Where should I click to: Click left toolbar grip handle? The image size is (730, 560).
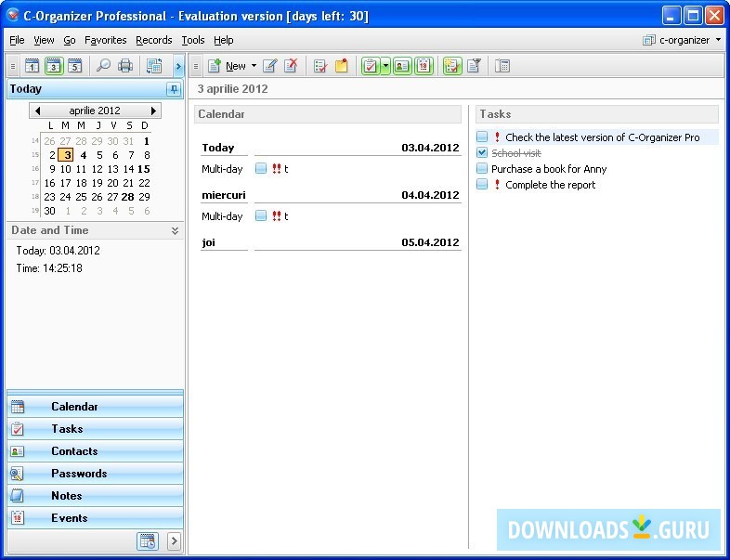pyautogui.click(x=13, y=67)
